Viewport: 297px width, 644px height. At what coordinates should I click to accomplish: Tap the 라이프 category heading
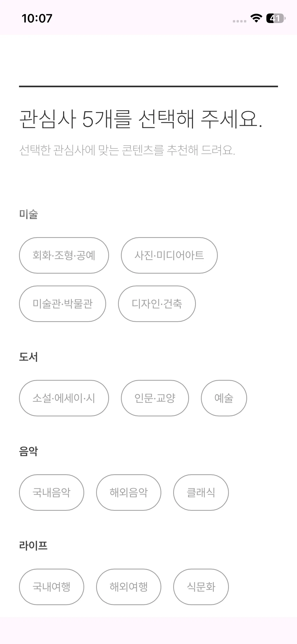coord(33,546)
